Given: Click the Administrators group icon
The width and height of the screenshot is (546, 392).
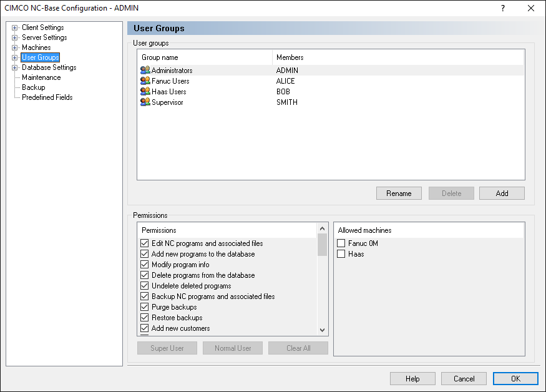Looking at the screenshot, I should 145,71.
